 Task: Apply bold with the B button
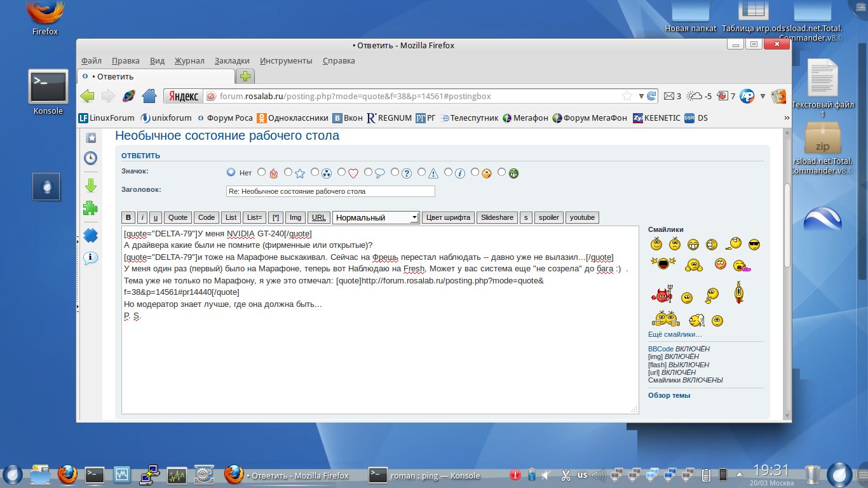coord(128,217)
